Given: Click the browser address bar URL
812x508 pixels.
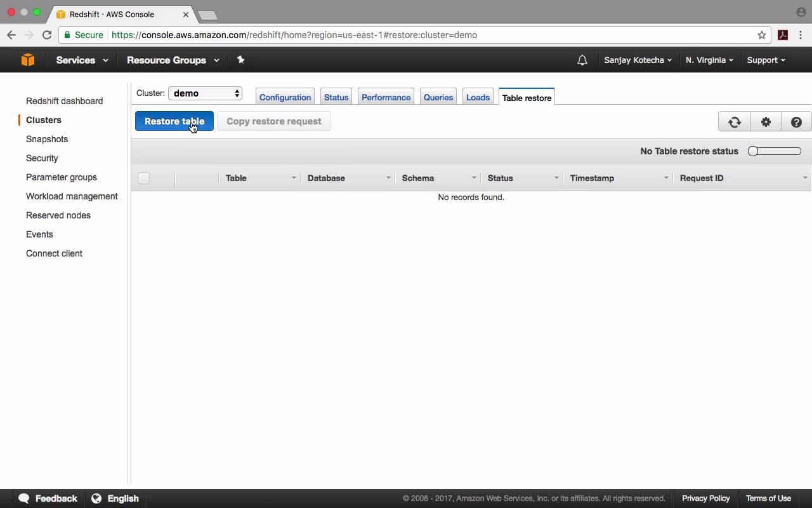Looking at the screenshot, I should (x=294, y=35).
